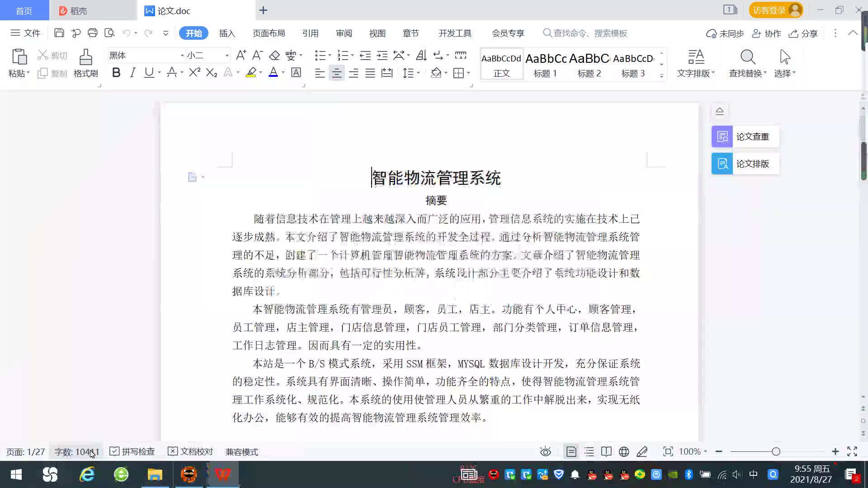Expand quick access toolbar customize arrow

pos(166,33)
